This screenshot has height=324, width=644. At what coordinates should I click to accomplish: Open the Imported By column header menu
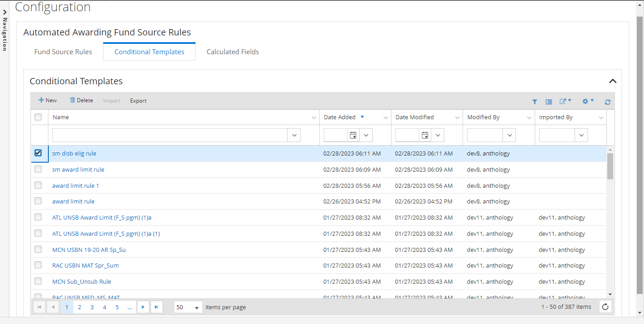tap(601, 117)
